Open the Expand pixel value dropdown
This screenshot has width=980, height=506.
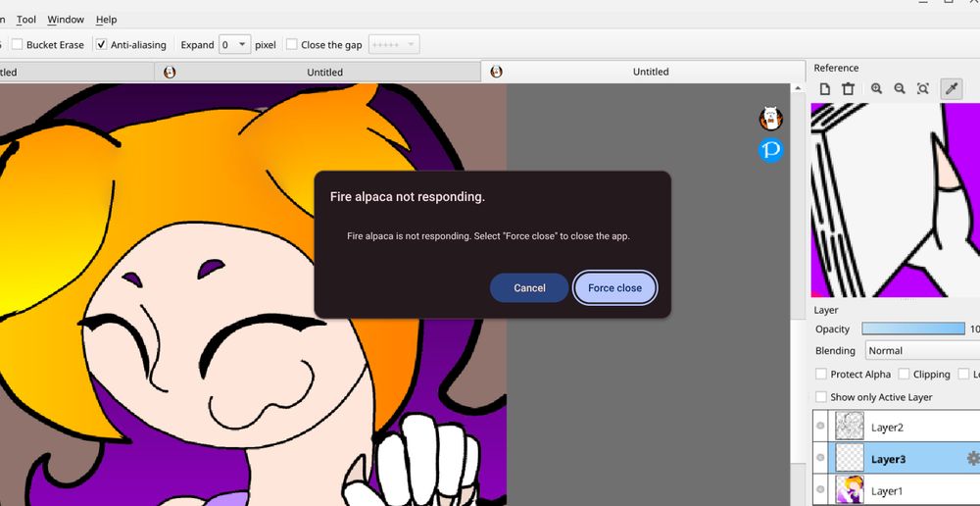click(x=235, y=44)
